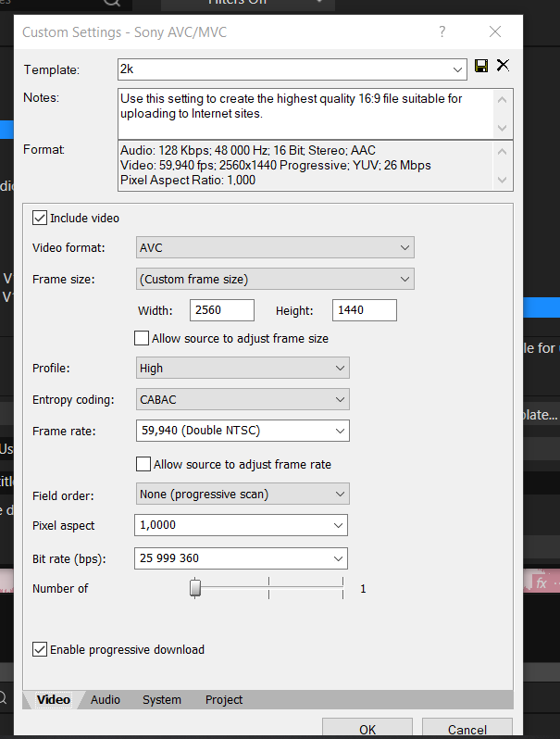Open the Entropy coding CABAC dropdown
This screenshot has width=560, height=739.
click(340, 400)
